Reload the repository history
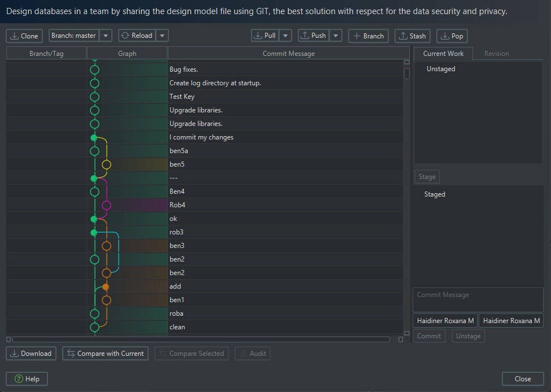The image size is (551, 392). coord(137,36)
